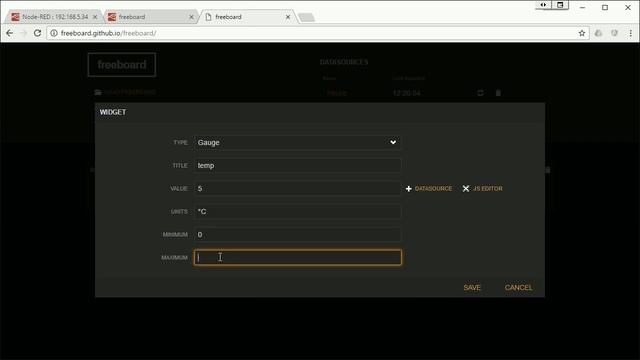Close the Node-RED tab
The width and height of the screenshot is (640, 360).
point(95,17)
